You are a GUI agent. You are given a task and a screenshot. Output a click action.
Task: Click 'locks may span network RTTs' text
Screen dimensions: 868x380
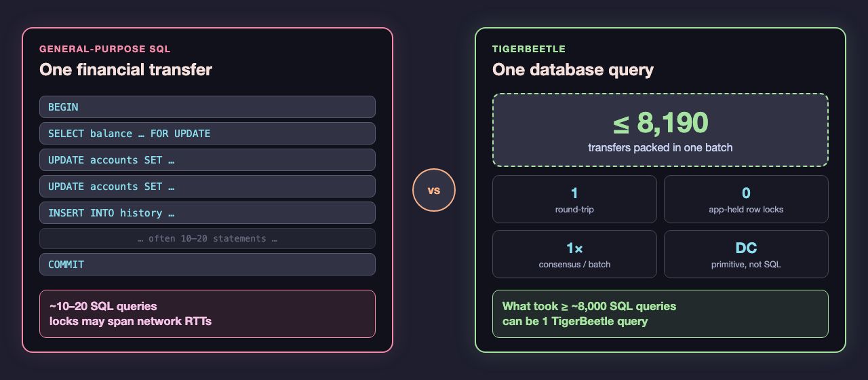pyautogui.click(x=130, y=321)
